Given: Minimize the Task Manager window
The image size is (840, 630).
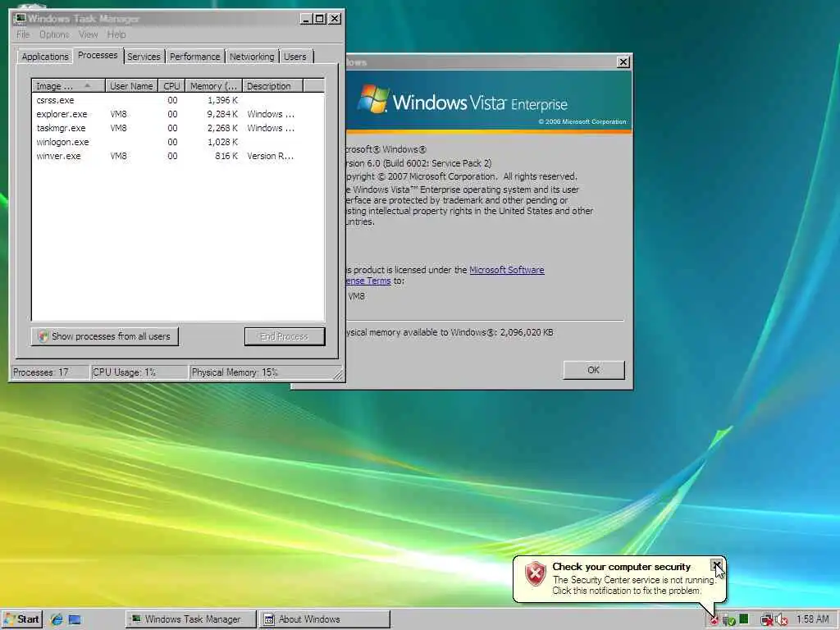Looking at the screenshot, I should (x=306, y=19).
